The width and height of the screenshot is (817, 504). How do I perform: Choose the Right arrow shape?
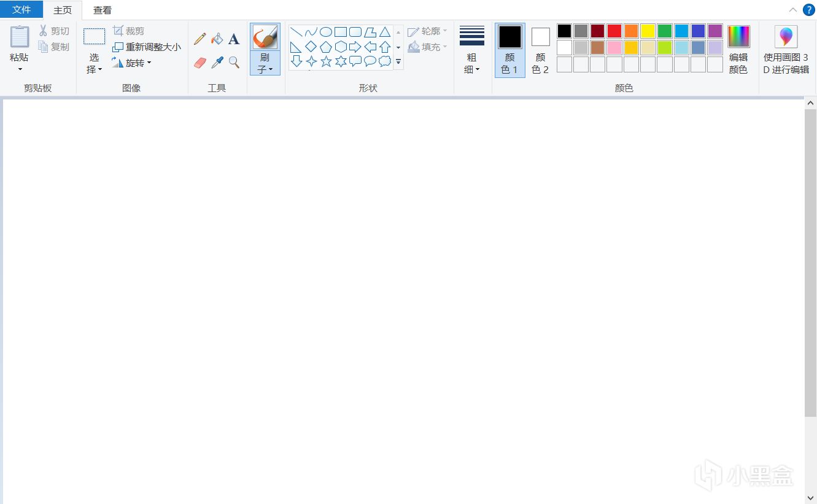(x=355, y=47)
